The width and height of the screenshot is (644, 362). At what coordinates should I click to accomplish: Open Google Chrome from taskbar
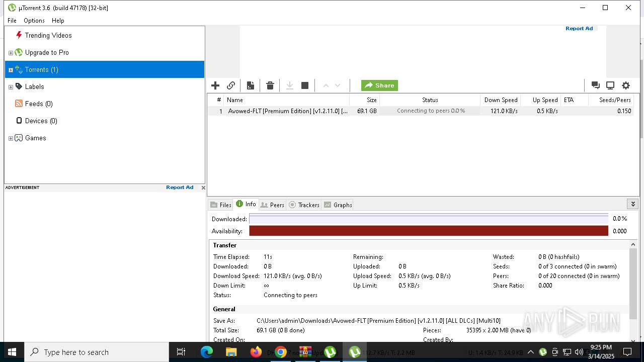point(281,352)
